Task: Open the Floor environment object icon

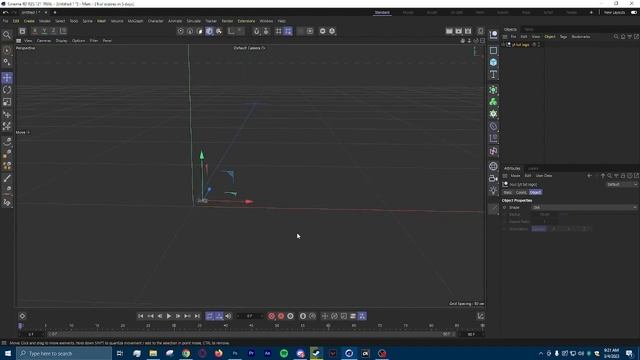Action: tap(493, 166)
